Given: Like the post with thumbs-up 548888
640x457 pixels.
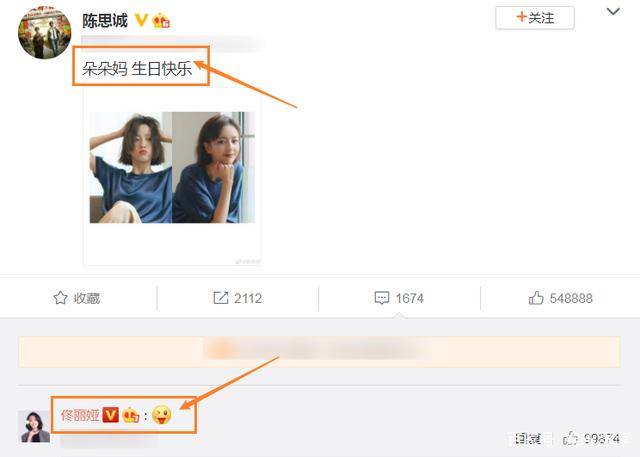Looking at the screenshot, I should [x=536, y=298].
